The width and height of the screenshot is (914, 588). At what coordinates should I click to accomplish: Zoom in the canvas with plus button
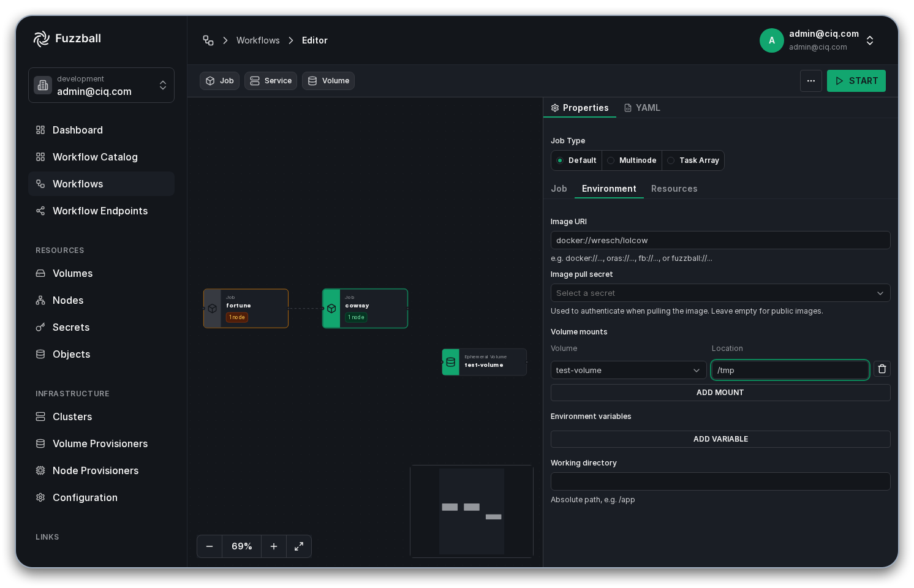(274, 546)
